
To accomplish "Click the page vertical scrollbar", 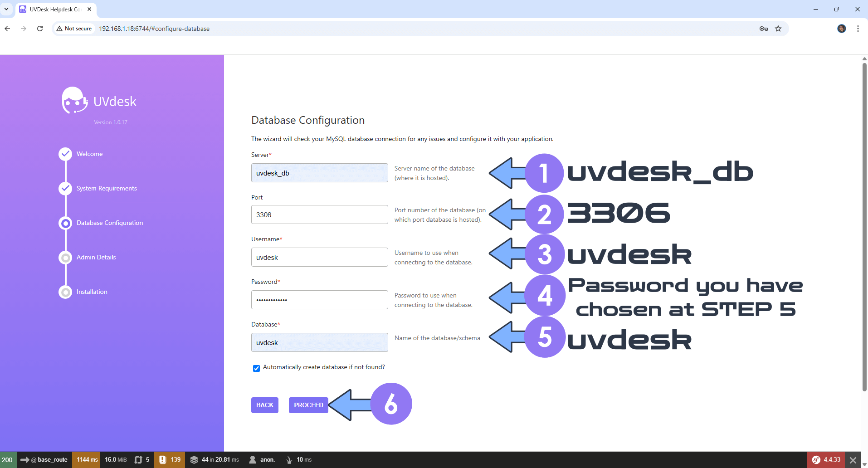I will point(864,227).
